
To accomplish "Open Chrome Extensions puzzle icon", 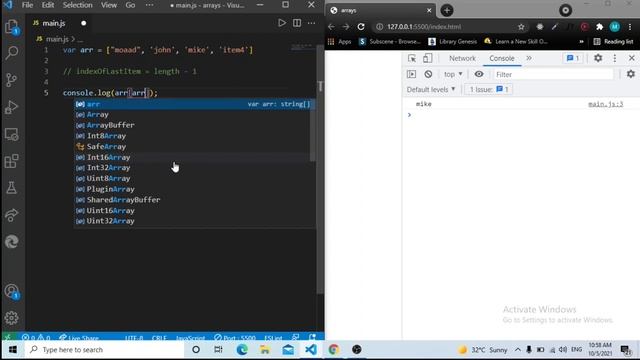I will click(600, 27).
